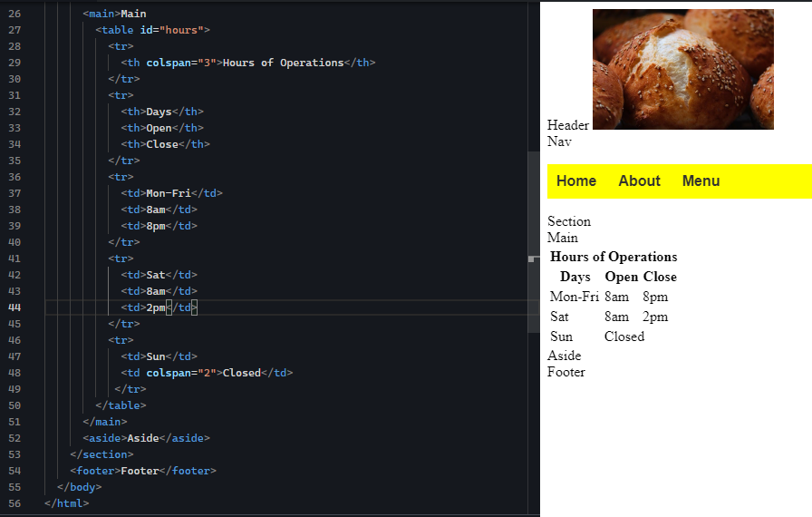Click the 2pm cell in the preview table
Screen dimensions: 812x517
tap(655, 317)
